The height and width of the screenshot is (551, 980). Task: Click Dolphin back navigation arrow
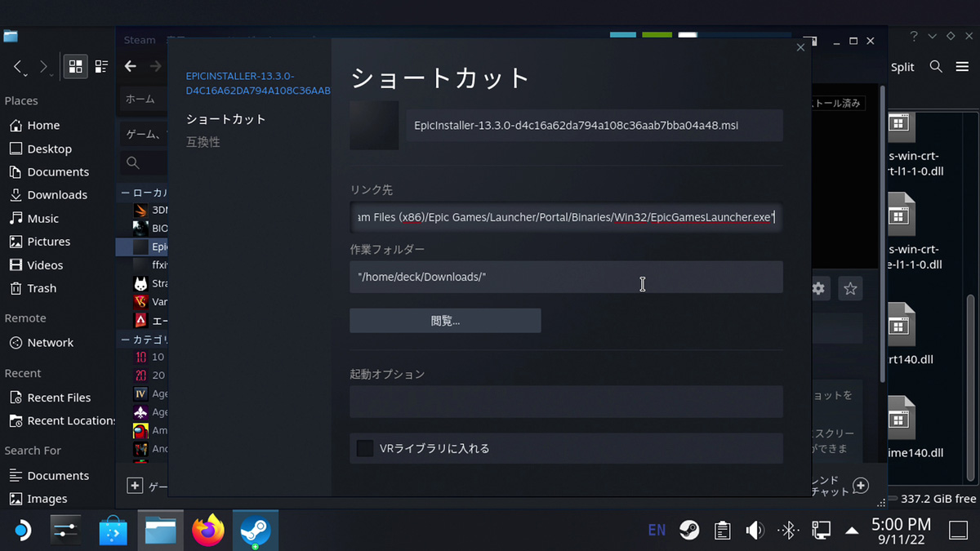point(20,68)
